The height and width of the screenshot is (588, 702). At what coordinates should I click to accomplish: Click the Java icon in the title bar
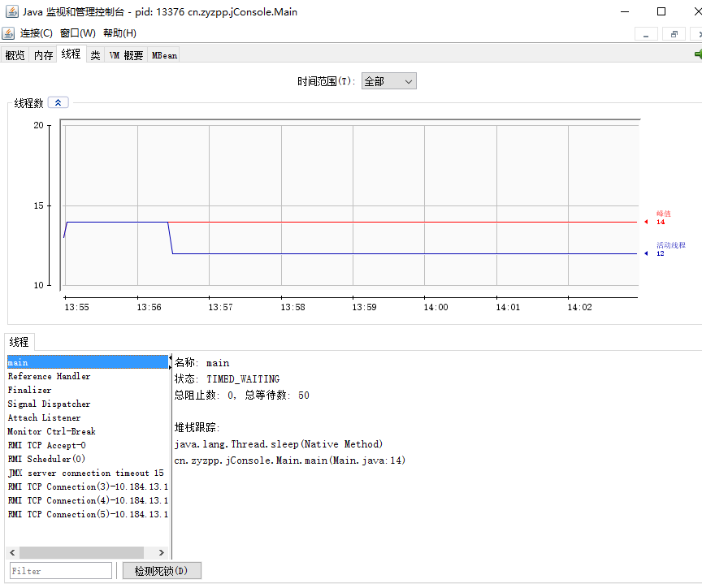[x=11, y=11]
